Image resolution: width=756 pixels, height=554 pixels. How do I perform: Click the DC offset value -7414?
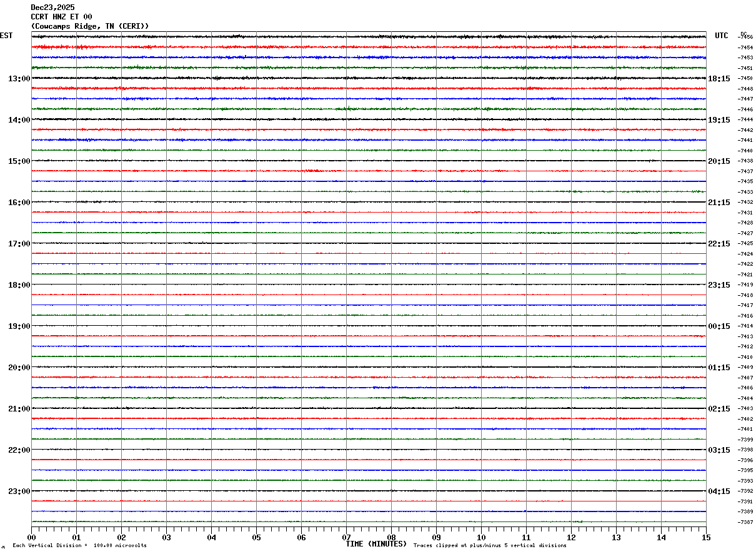pyautogui.click(x=745, y=326)
